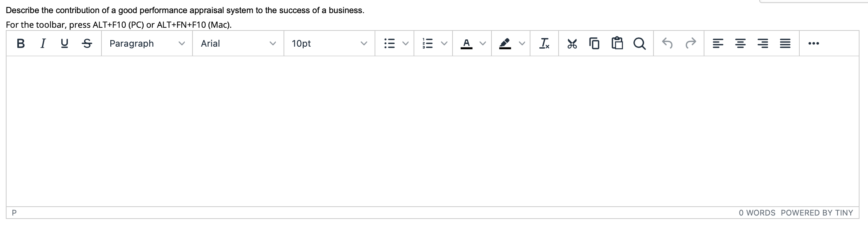
Task: Apply the highlight background color
Action: pyautogui.click(x=505, y=44)
